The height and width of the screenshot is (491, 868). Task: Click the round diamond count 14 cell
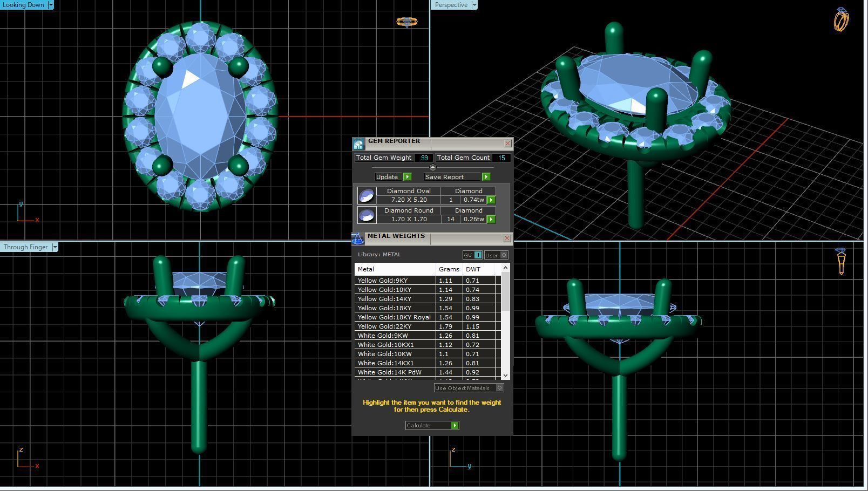[x=451, y=219]
